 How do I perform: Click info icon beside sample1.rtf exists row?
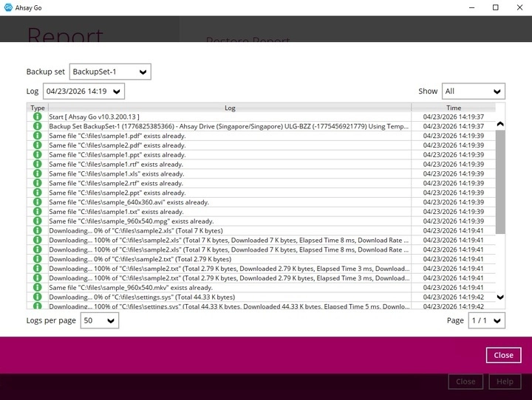[x=38, y=164]
